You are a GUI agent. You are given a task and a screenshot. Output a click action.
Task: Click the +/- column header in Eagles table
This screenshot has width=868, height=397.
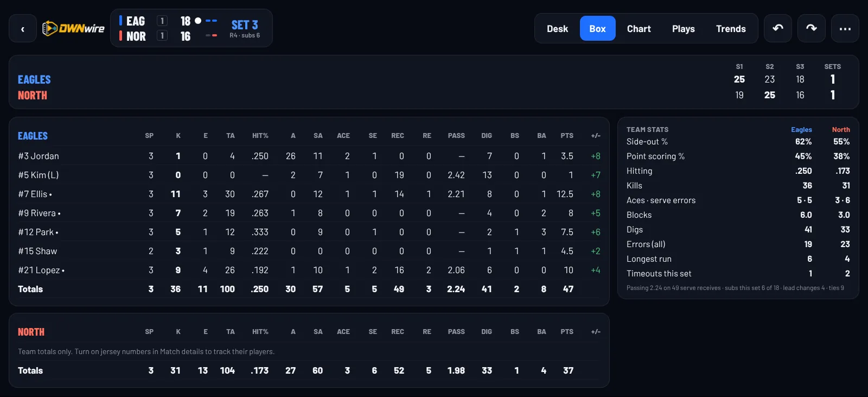click(596, 136)
